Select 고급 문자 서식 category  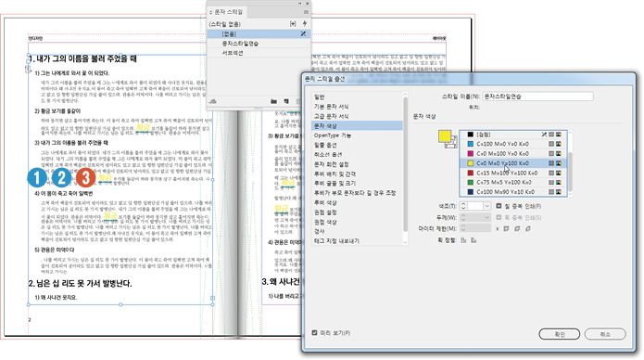(357, 116)
